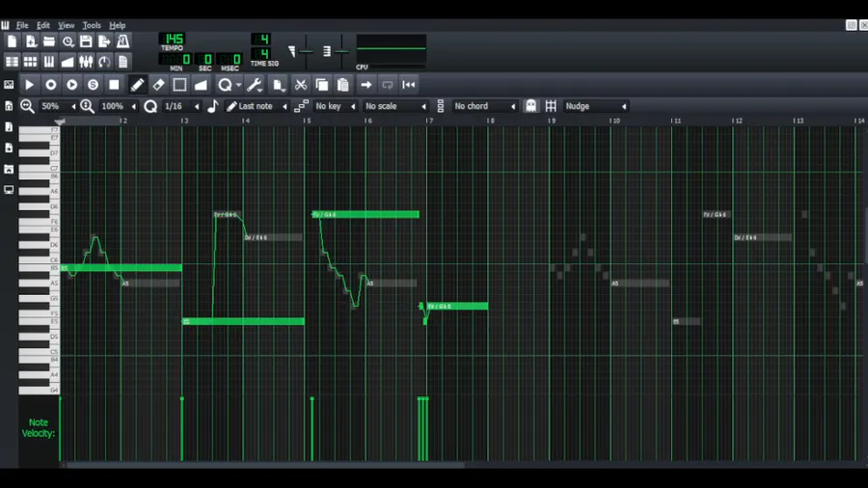This screenshot has height=488, width=868.
Task: Show the FX Mixer icon
Action: tap(86, 62)
